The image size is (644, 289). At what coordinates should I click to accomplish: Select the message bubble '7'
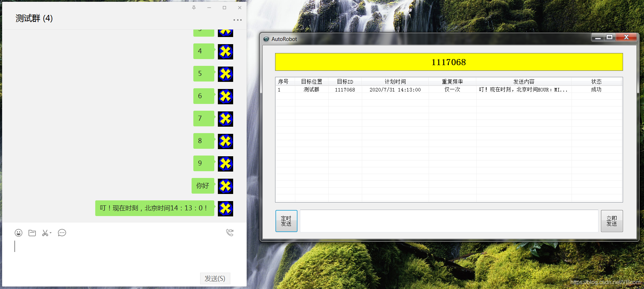[x=204, y=119]
